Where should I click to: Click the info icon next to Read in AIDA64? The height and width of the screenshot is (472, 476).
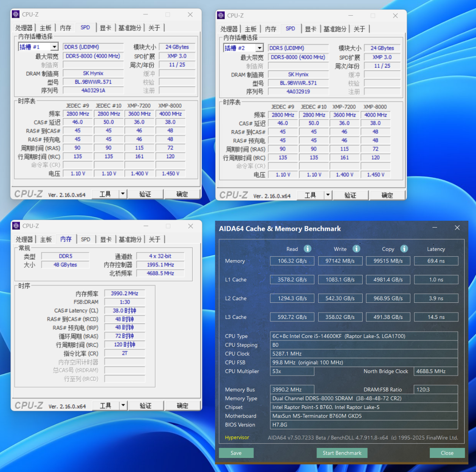click(308, 249)
